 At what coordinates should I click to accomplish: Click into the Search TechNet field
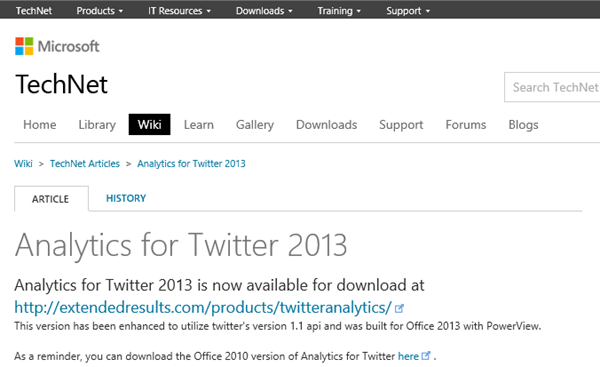tap(552, 87)
